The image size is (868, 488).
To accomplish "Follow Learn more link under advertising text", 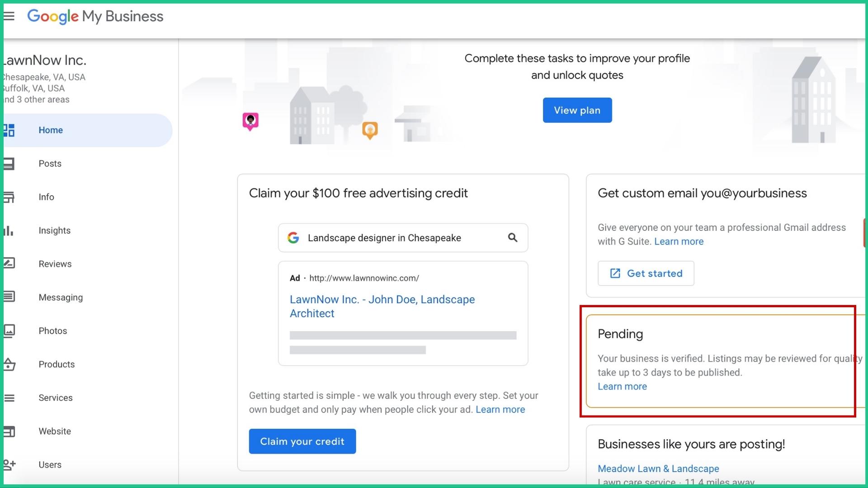I will click(x=500, y=409).
